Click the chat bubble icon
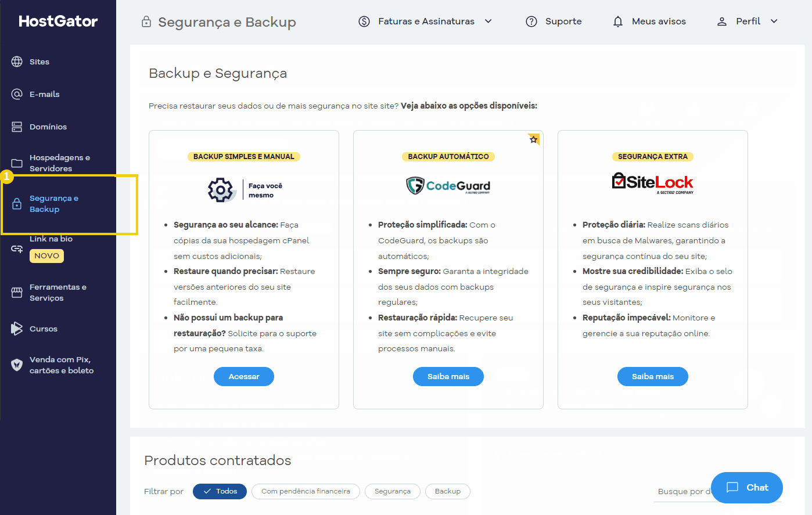 pos(732,487)
